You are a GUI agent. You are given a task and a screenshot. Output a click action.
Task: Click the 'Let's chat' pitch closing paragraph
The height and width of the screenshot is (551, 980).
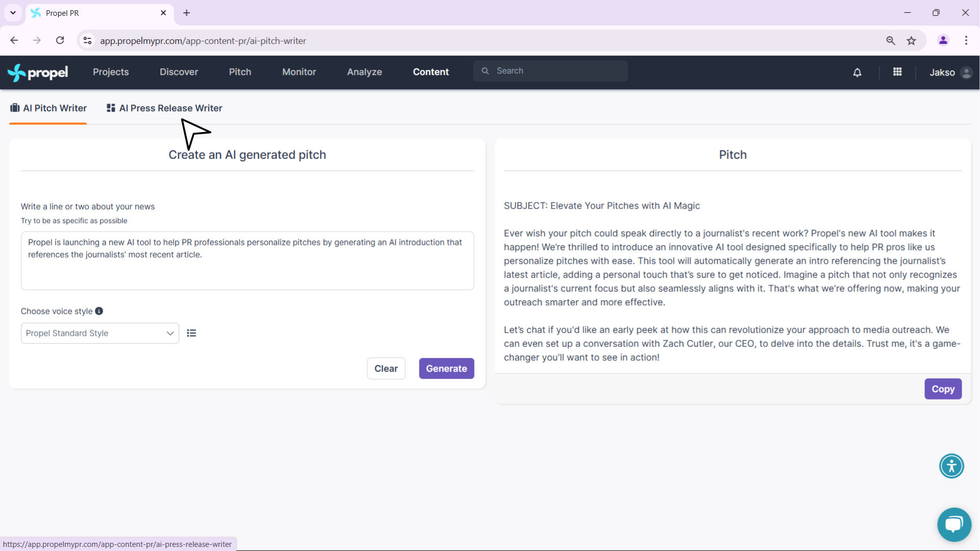pyautogui.click(x=732, y=343)
